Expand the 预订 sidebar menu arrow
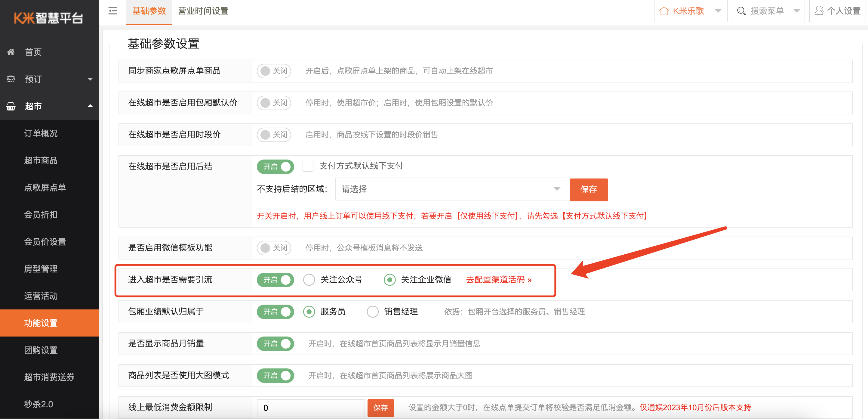 (90, 79)
